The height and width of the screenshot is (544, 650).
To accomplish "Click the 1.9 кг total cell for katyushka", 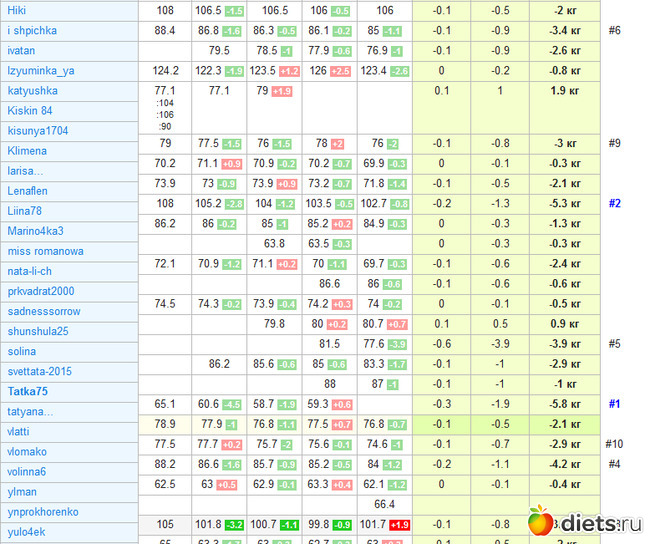I will click(566, 91).
